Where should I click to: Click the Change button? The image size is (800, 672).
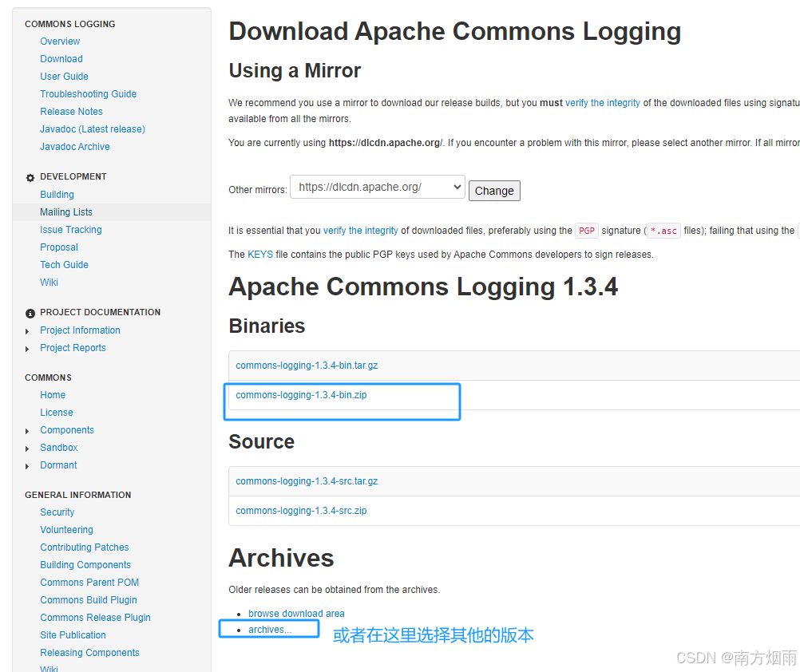point(494,190)
